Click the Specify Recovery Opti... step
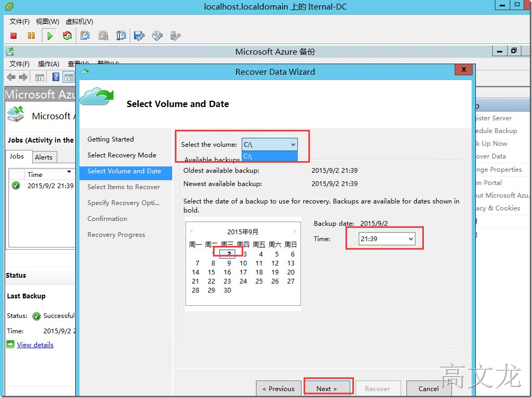The width and height of the screenshot is (532, 398). click(x=123, y=203)
